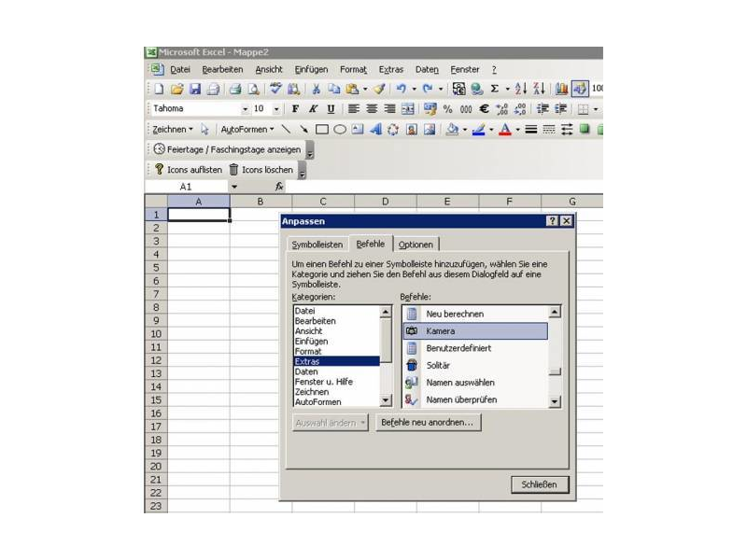This screenshot has height=560, width=747.
Task: Create a new workbook via toolbar icon
Action: [x=159, y=89]
